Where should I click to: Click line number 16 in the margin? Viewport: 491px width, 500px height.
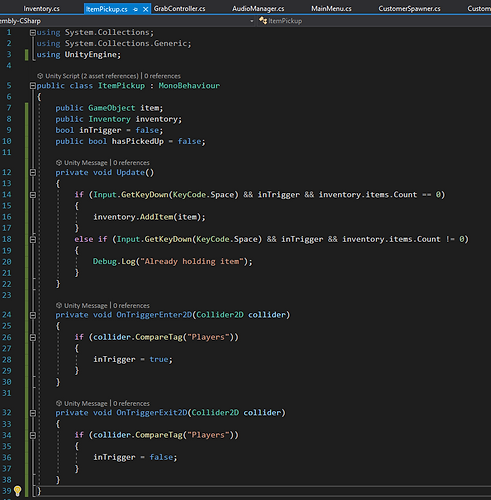point(7,217)
